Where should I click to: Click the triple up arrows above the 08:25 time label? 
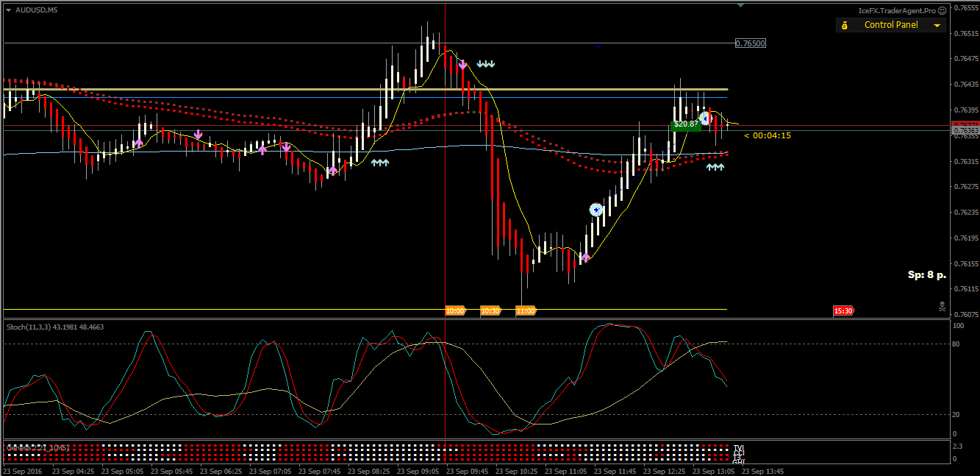[380, 163]
